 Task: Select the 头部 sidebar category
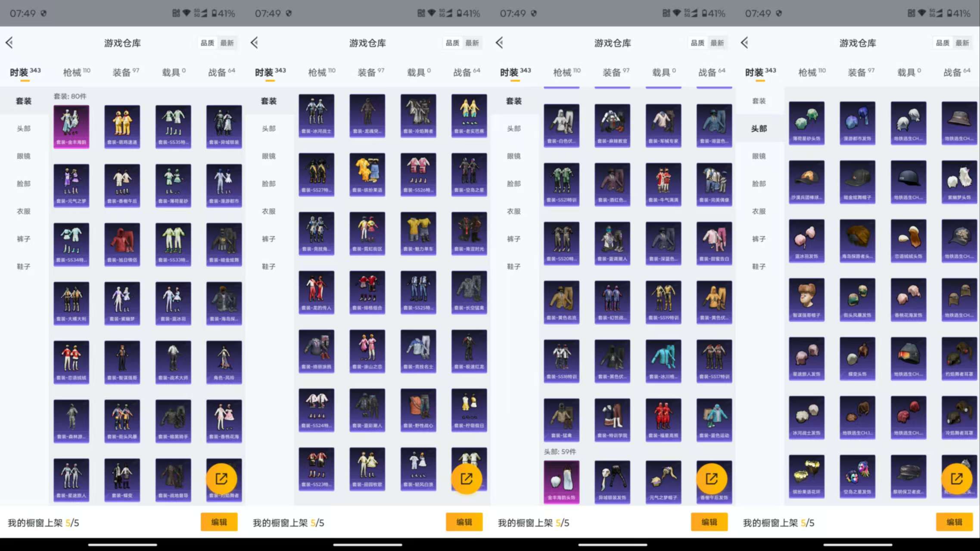coord(24,128)
